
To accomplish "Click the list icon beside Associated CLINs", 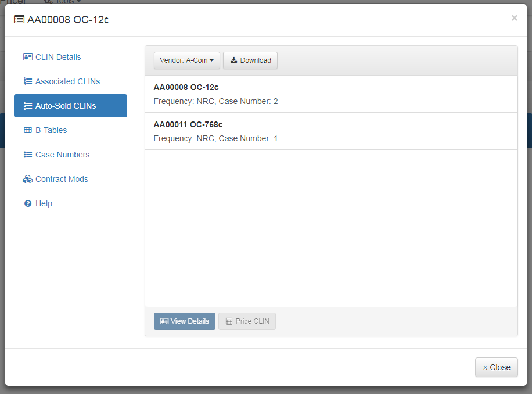I will (28, 81).
